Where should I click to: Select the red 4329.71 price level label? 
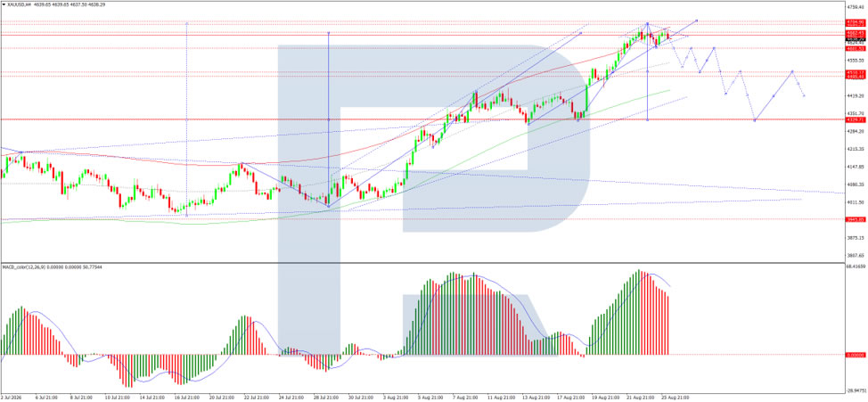click(x=856, y=119)
